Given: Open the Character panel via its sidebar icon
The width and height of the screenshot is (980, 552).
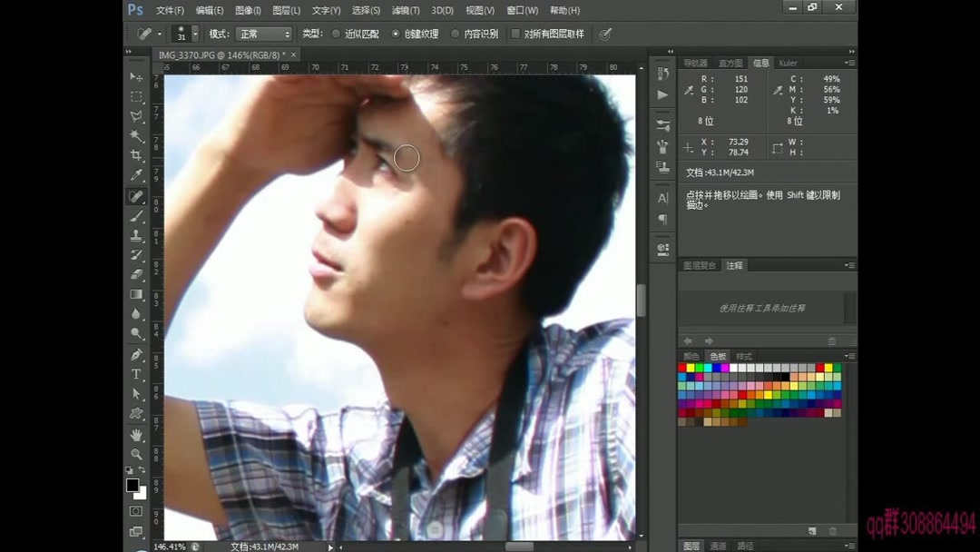Looking at the screenshot, I should (x=661, y=198).
